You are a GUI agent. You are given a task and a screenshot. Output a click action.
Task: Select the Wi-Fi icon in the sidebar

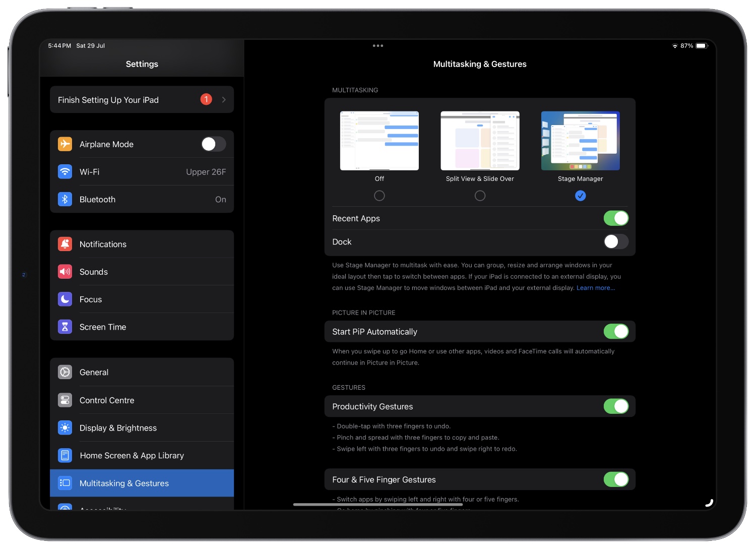tap(65, 171)
